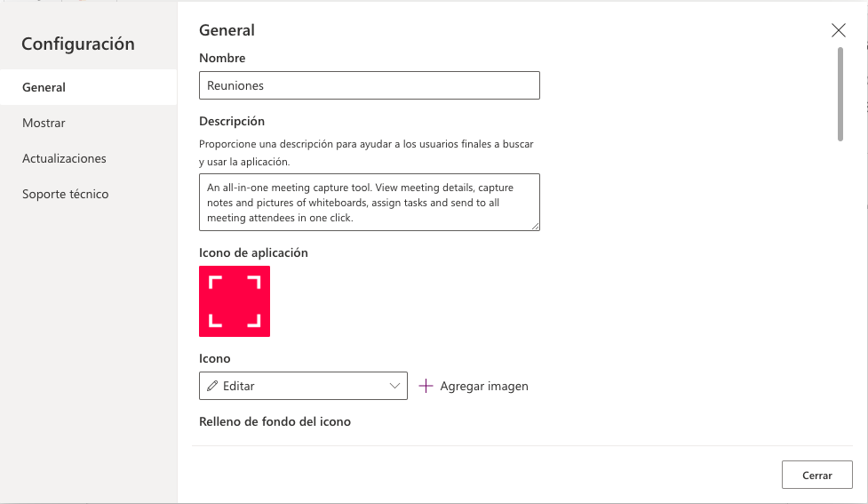Screen dimensions: 868x504
Task: Close the Configuración dialog with the X icon
Action: click(838, 30)
